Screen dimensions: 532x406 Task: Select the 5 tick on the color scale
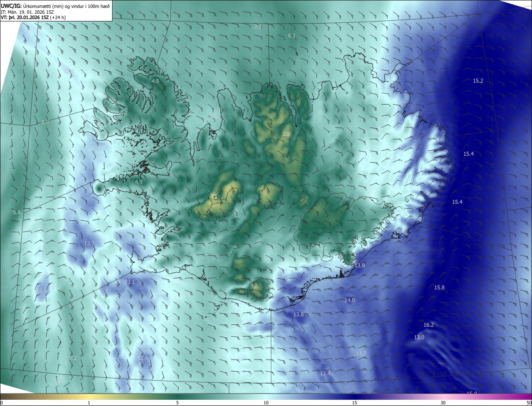[177, 403]
